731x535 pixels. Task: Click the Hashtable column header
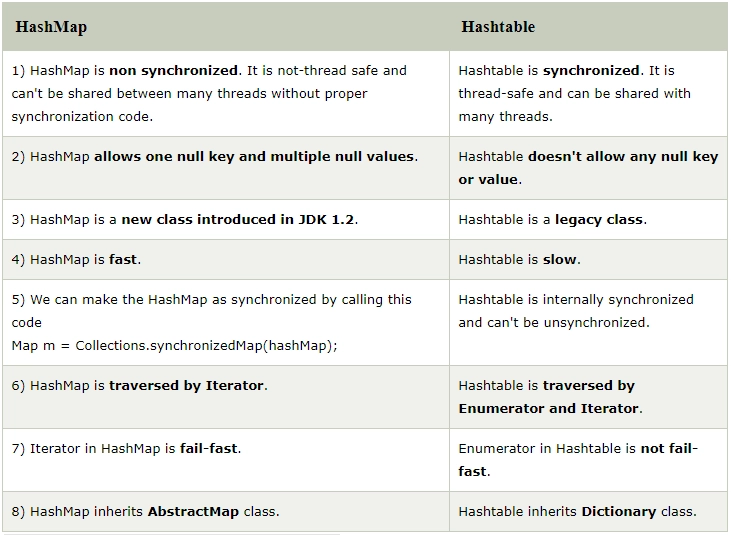(x=497, y=27)
